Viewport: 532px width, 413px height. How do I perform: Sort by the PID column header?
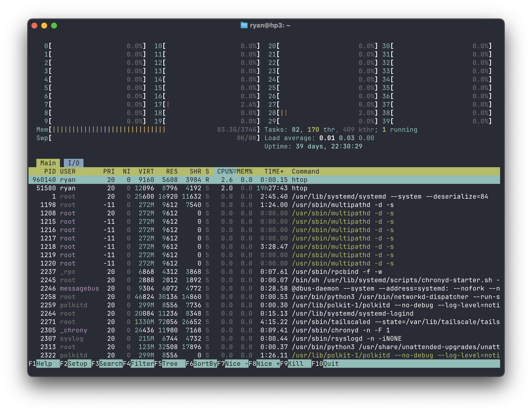[50, 171]
